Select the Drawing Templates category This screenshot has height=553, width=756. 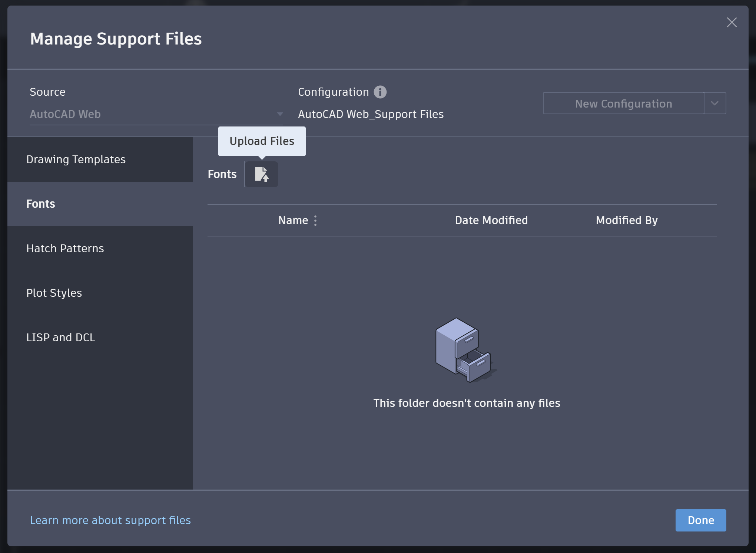(x=76, y=159)
